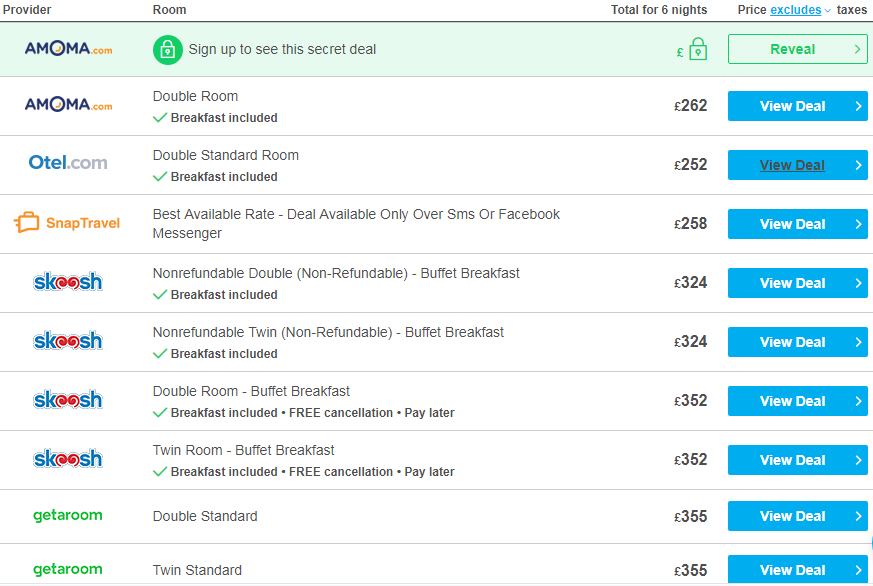The image size is (873, 586).
Task: Click the chevron arrow on the Reveal button
Action: pyautogui.click(x=857, y=50)
